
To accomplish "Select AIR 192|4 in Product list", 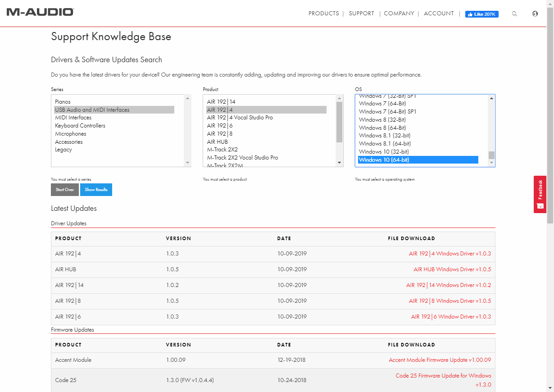I will click(266, 109).
